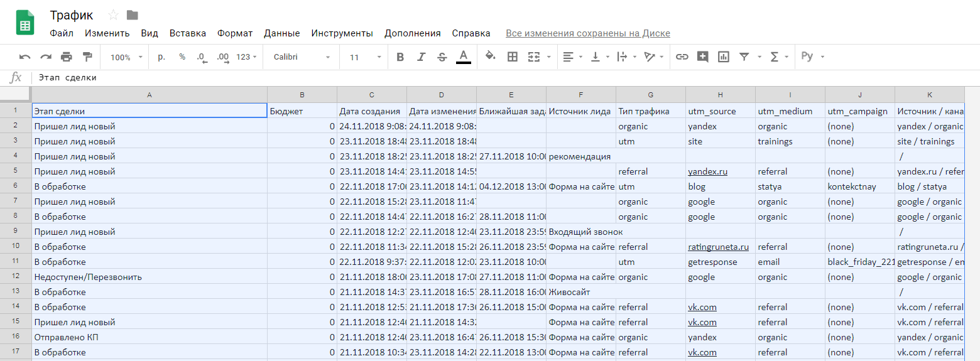Click the undo arrow icon

(25, 57)
